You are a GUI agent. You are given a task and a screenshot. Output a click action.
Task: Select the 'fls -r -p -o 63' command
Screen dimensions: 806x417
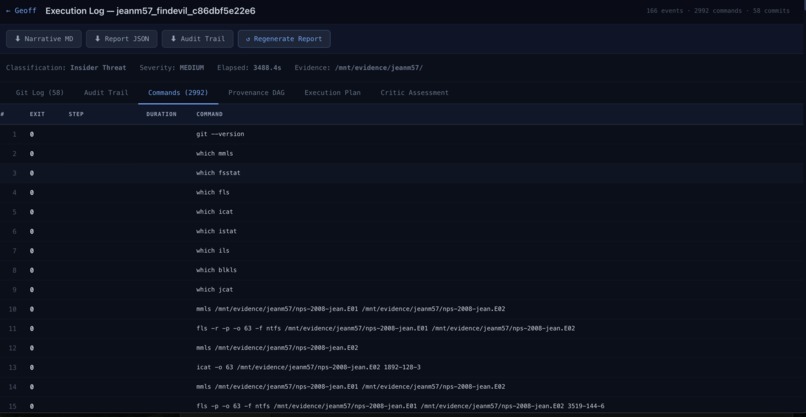point(403,329)
